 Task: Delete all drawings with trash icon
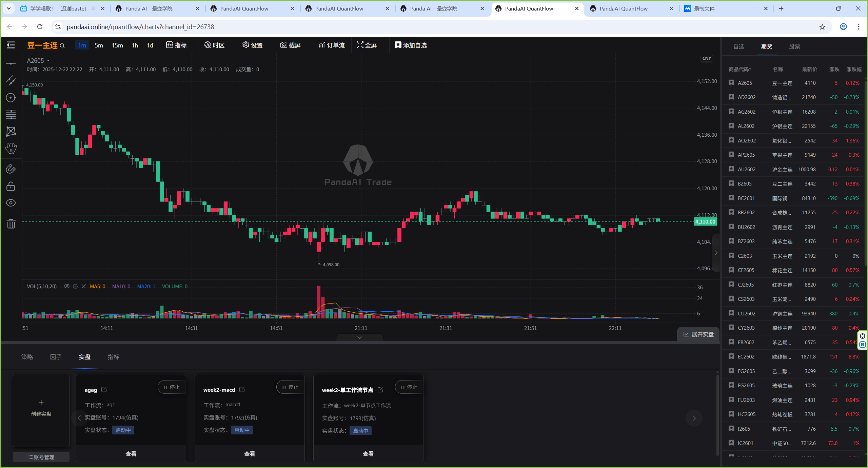(x=11, y=223)
